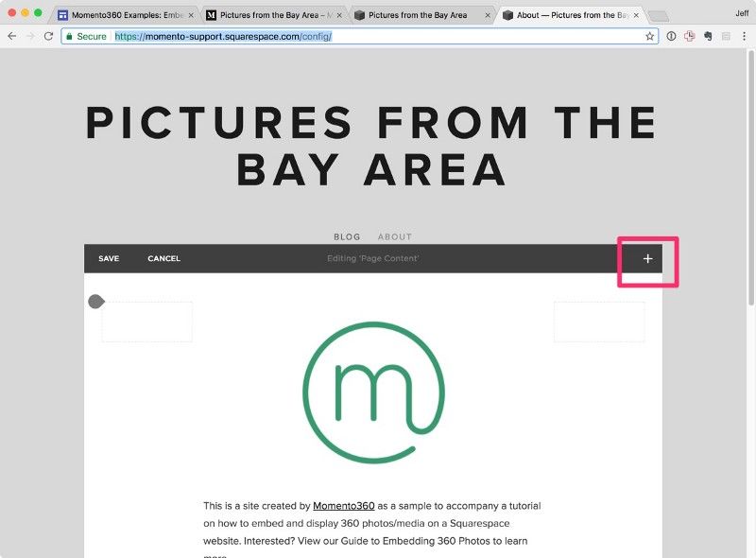Click the browser back arrow
Screen dimensions: 756x558
click(12, 36)
